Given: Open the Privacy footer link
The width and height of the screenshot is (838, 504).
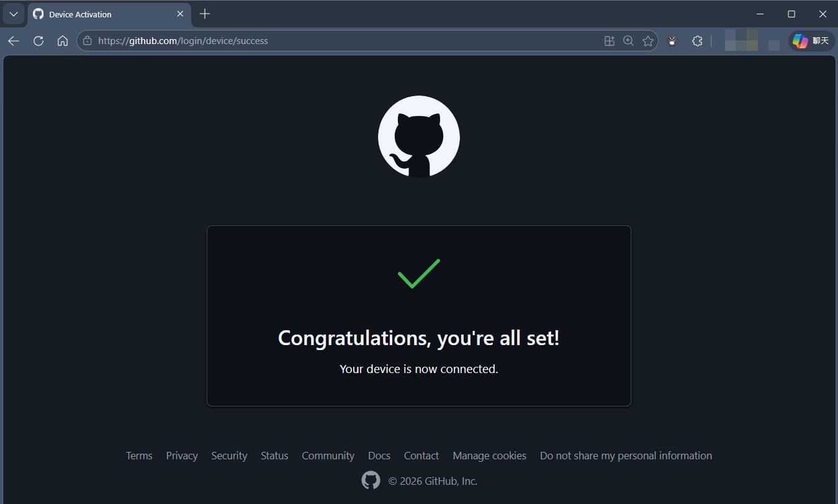Looking at the screenshot, I should point(182,456).
